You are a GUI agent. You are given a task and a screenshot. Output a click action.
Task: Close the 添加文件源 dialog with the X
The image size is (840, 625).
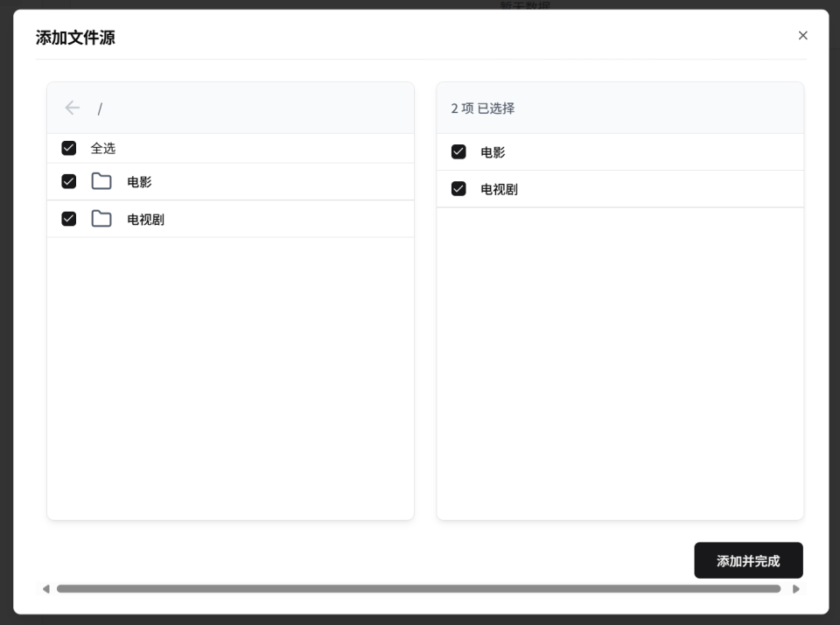pos(802,35)
